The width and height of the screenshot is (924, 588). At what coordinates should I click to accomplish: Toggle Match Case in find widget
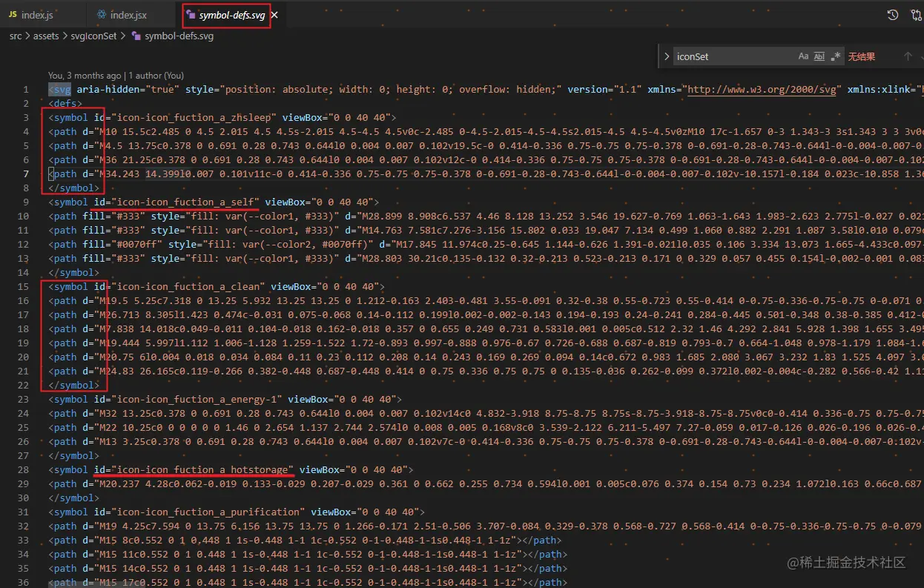point(803,56)
